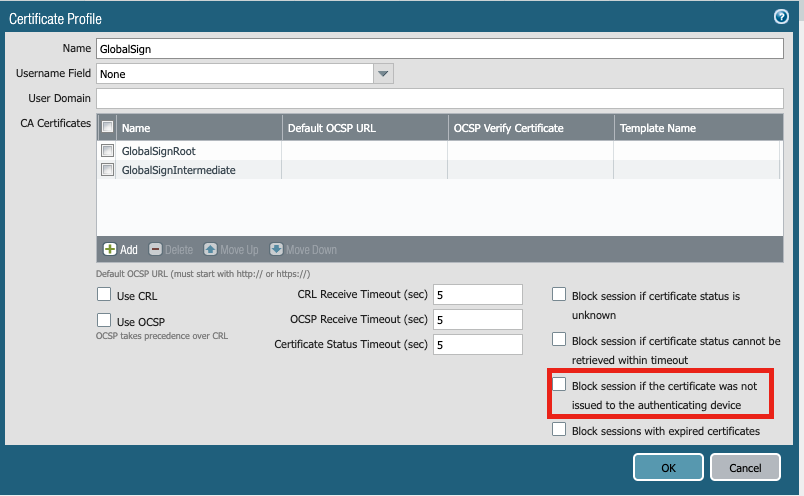Check the GlobalSignRoot row checkbox
The height and width of the screenshot is (496, 804).
pyautogui.click(x=107, y=150)
